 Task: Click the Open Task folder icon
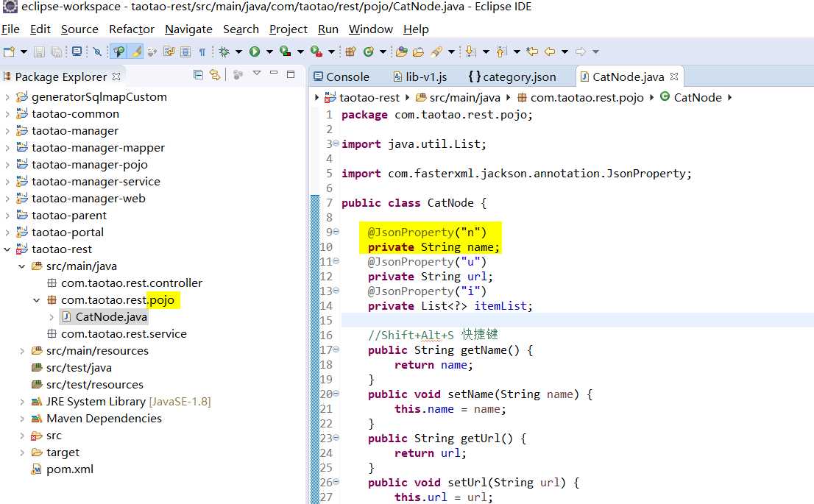419,52
